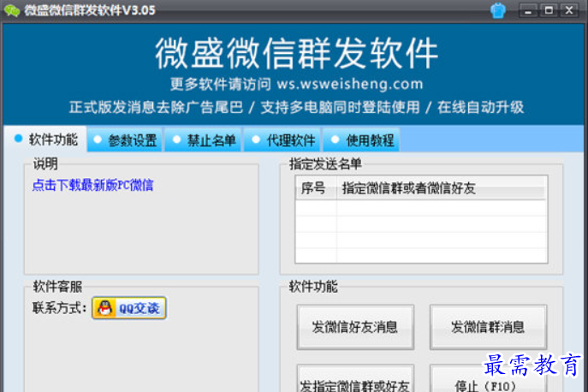Select the 代理软件 tab
Image resolution: width=588 pixels, height=392 pixels.
coord(282,140)
